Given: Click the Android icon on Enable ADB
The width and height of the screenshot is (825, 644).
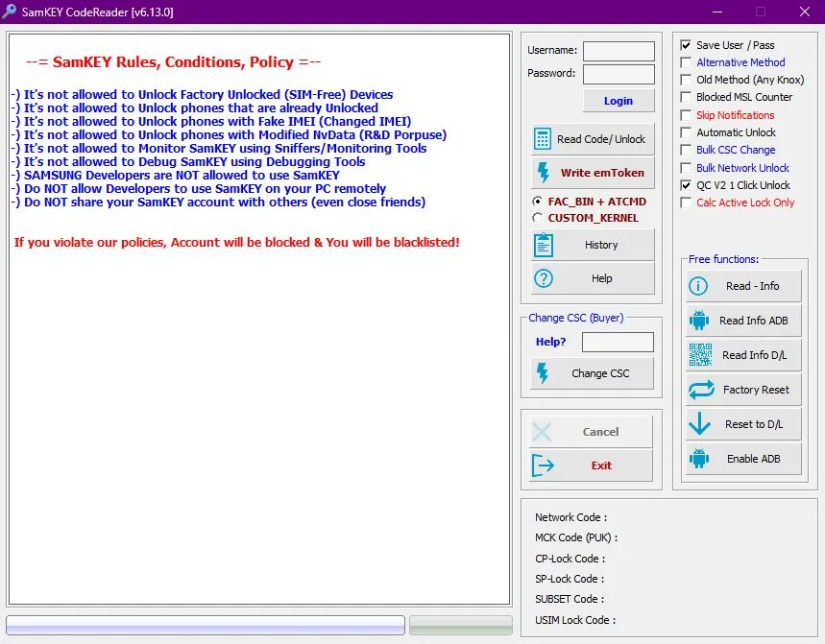Looking at the screenshot, I should pos(699,459).
